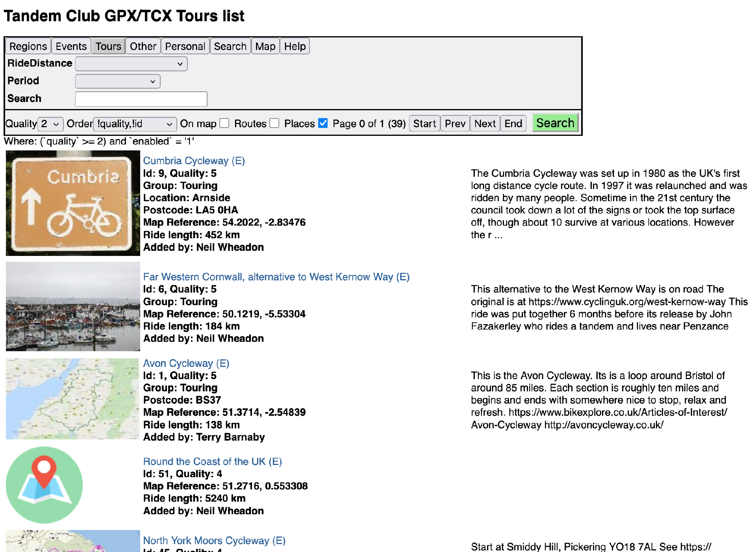This screenshot has height=552, width=756.
Task: Enable the On map checkbox
Action: pos(224,124)
